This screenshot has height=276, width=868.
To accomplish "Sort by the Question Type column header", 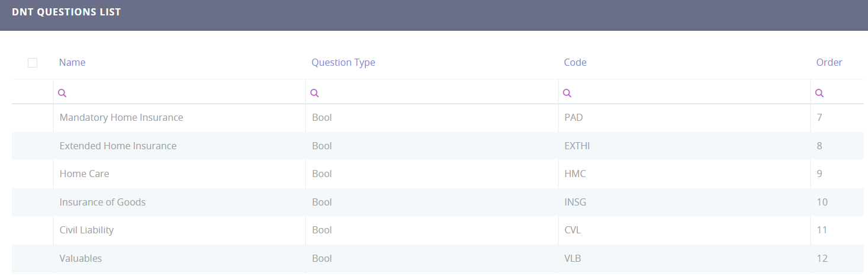I will 343,63.
